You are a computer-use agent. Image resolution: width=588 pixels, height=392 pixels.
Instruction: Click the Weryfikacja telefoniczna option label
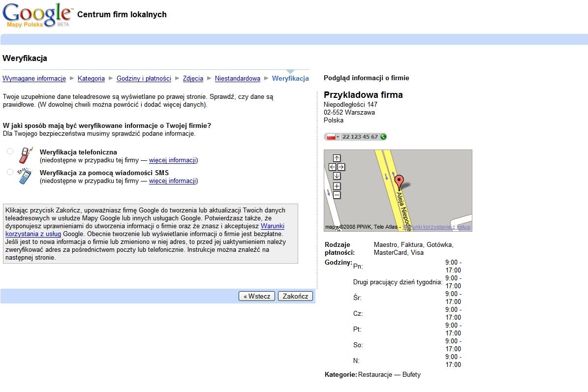(x=78, y=152)
